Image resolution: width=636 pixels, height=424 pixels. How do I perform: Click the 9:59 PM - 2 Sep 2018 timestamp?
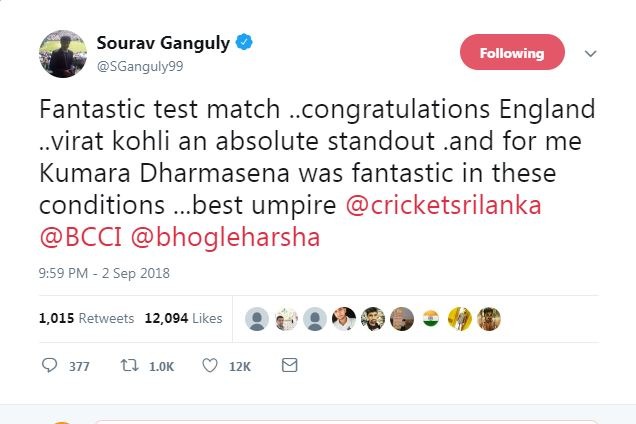click(x=105, y=273)
